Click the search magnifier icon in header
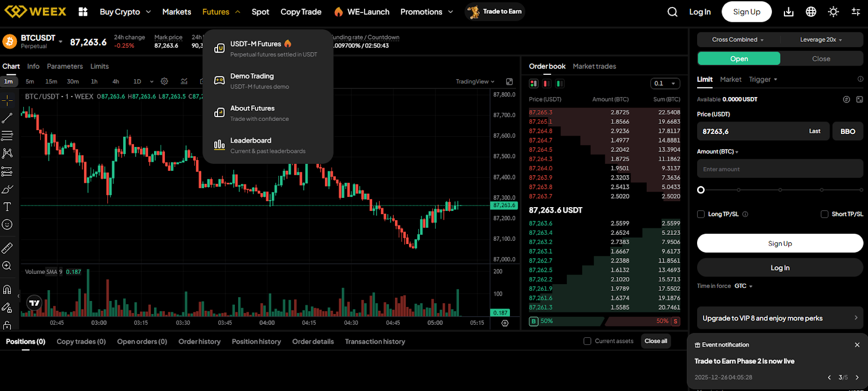The image size is (868, 391). pos(672,12)
